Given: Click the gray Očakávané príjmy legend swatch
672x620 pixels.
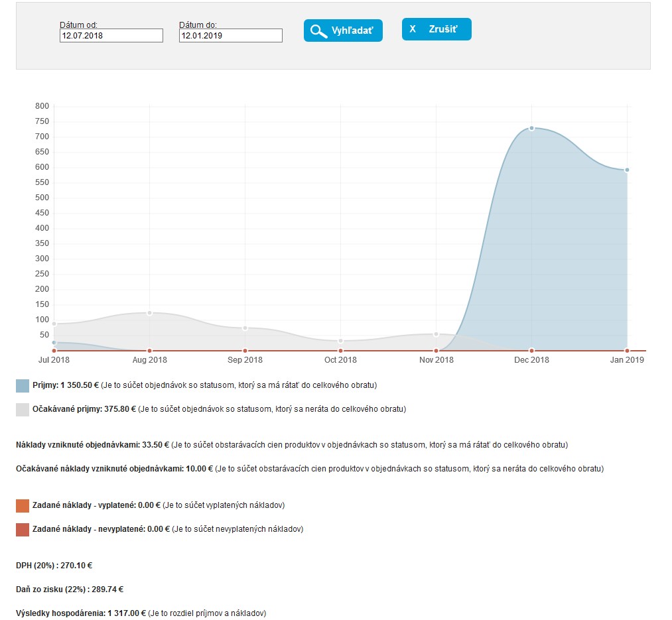Looking at the screenshot, I should tap(23, 409).
